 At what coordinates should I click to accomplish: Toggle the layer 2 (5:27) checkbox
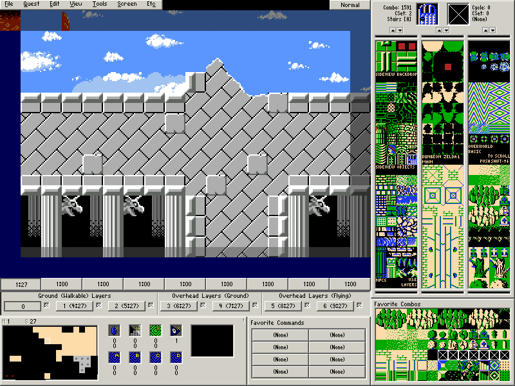tap(150, 305)
